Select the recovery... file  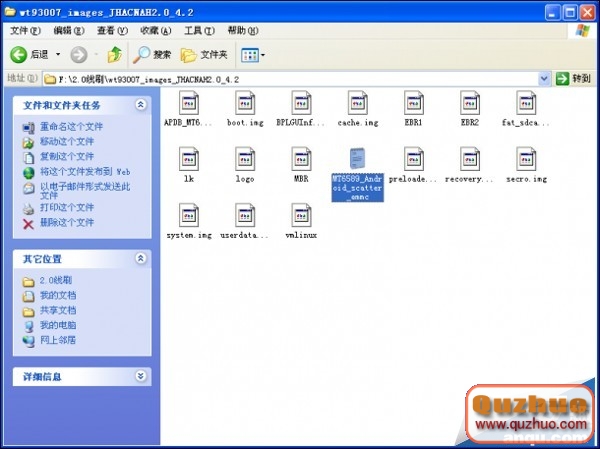point(470,165)
